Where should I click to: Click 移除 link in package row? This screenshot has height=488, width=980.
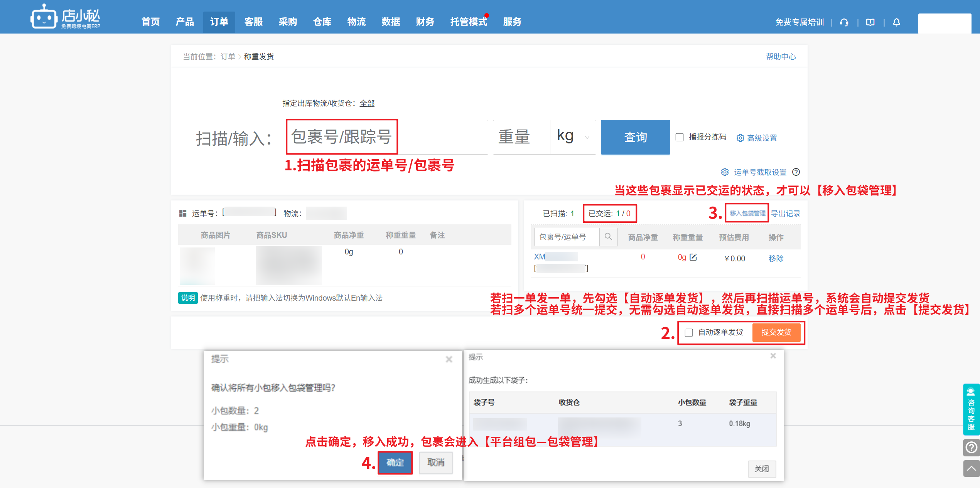[776, 258]
